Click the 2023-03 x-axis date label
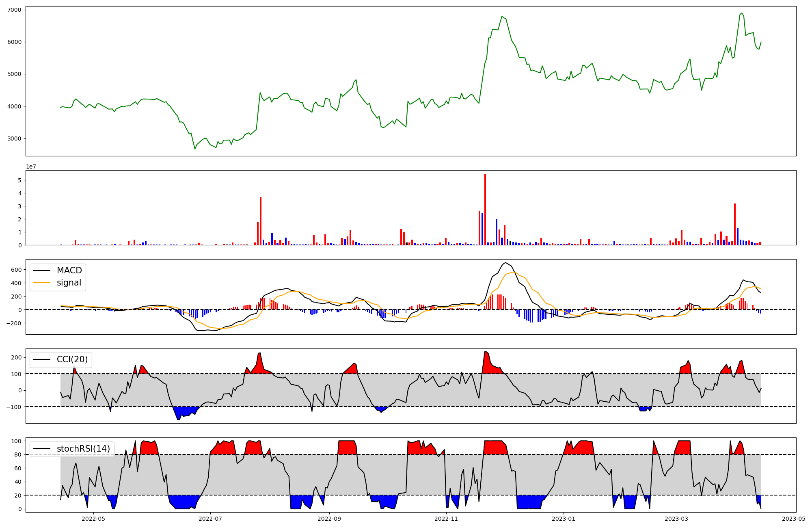812x528 pixels. coord(677,519)
